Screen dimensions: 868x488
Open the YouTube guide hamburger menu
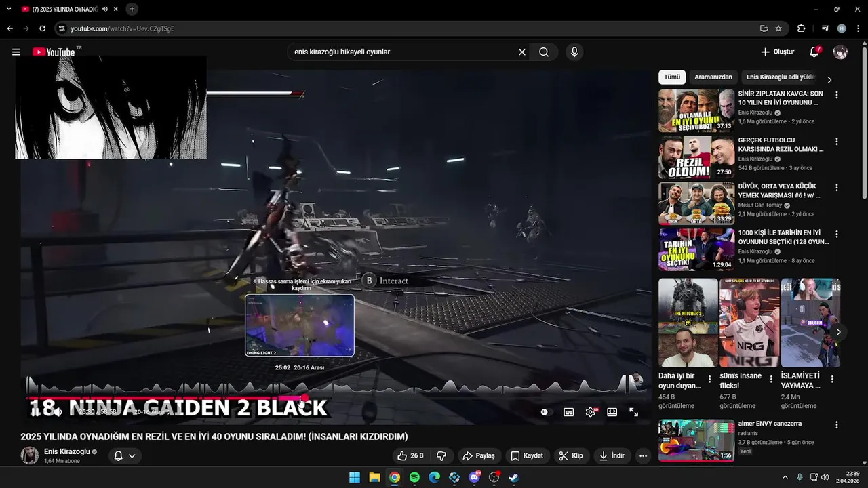click(16, 52)
